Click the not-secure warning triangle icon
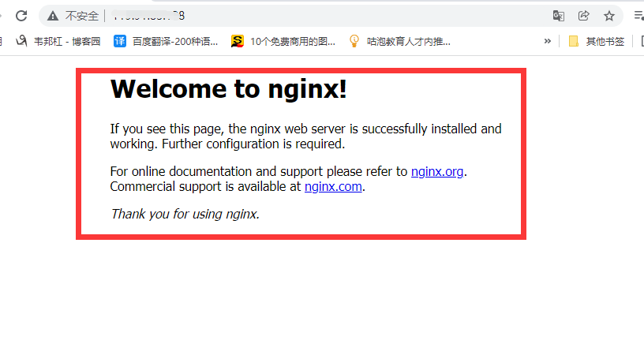 click(53, 16)
